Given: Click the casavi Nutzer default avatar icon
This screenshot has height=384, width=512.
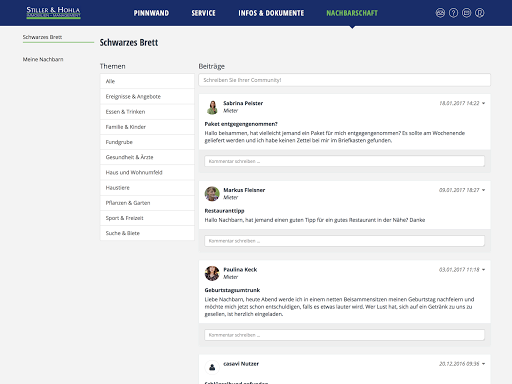Looking at the screenshot, I should pos(212,368).
